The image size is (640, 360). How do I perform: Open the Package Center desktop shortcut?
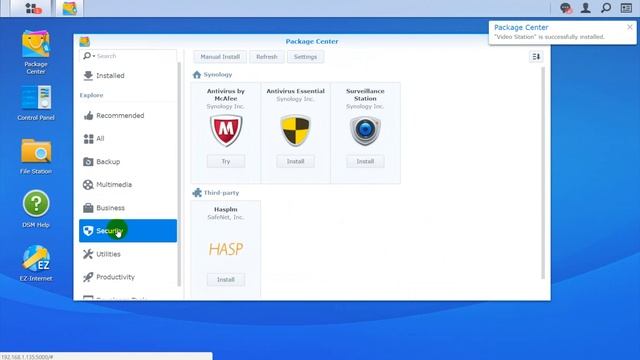[36, 52]
